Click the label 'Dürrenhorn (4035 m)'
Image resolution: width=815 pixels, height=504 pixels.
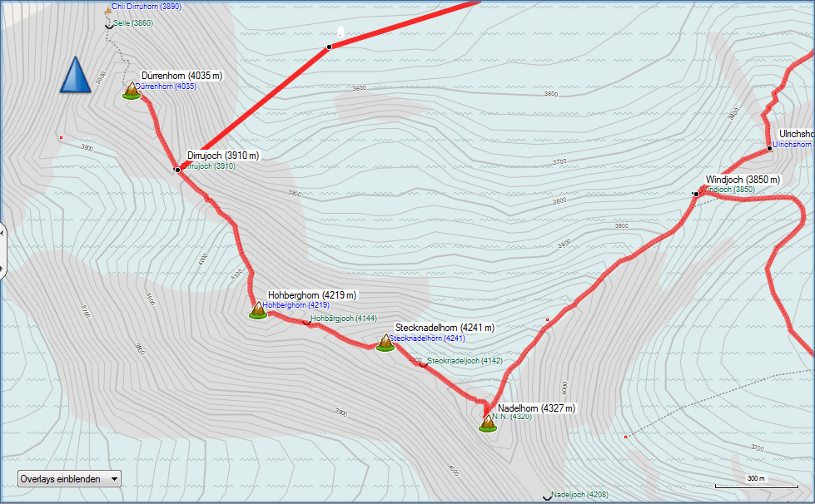tap(182, 76)
